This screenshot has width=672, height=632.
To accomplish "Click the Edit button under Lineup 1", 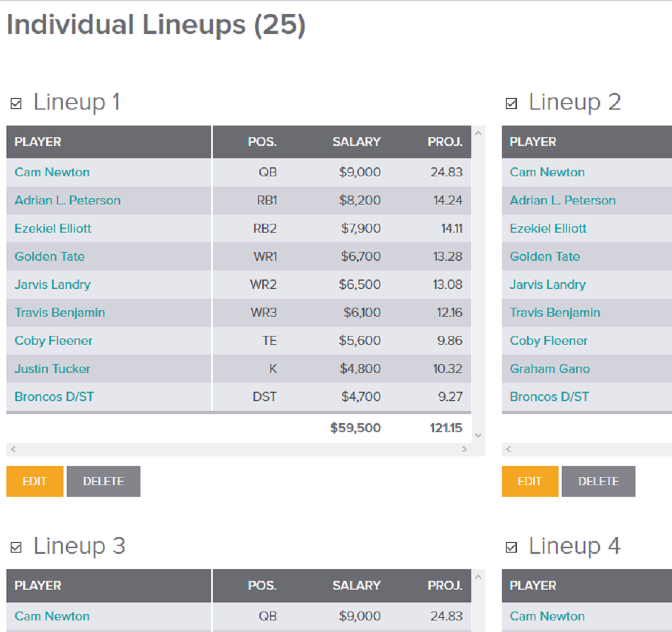I will click(35, 481).
